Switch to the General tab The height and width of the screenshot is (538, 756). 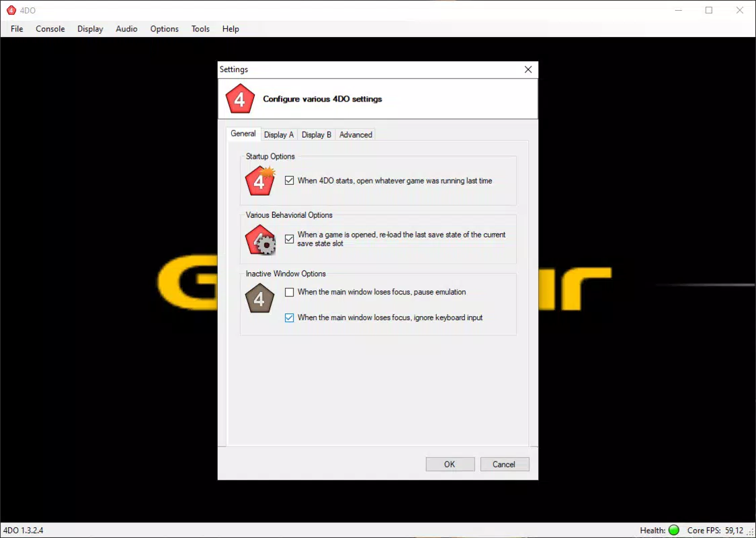coord(243,134)
